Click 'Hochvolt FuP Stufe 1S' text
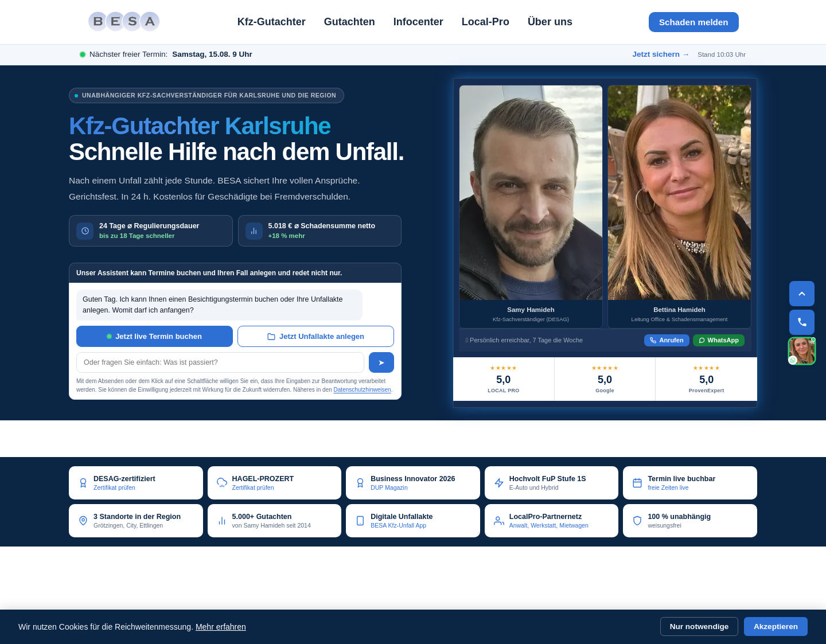826x644 pixels. tap(548, 479)
